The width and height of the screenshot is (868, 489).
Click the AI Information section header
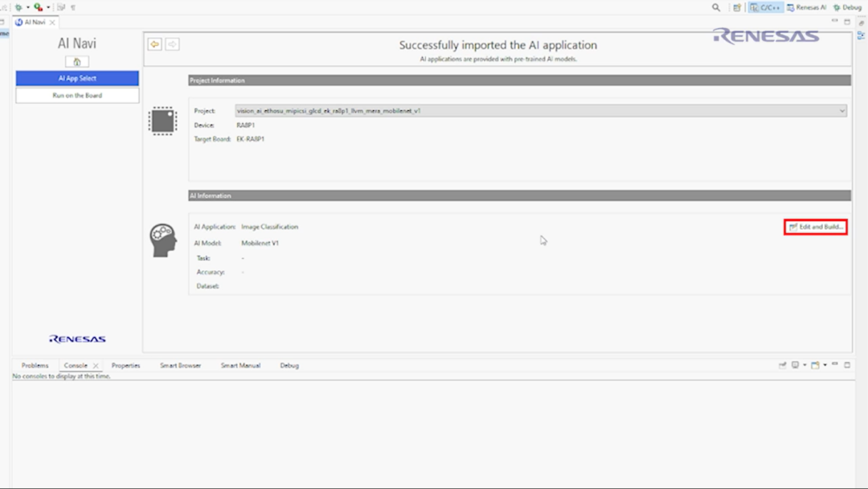click(519, 195)
